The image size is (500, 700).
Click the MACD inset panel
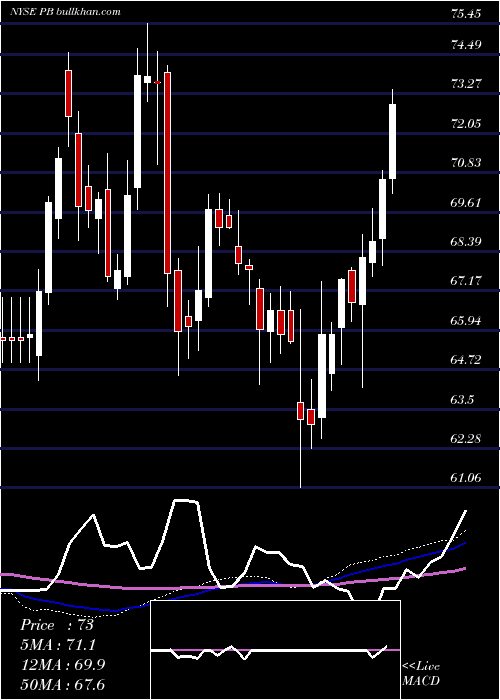pos(275,650)
